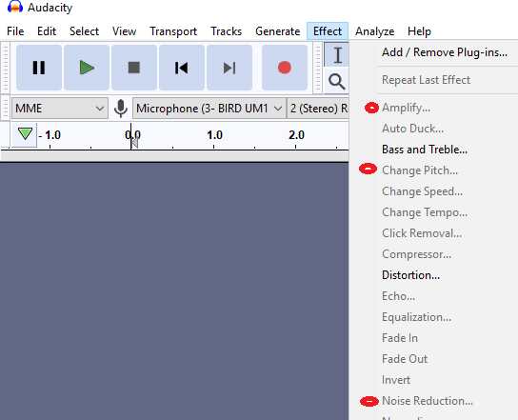Open the File menu
The height and width of the screenshot is (420, 518).
coord(15,31)
